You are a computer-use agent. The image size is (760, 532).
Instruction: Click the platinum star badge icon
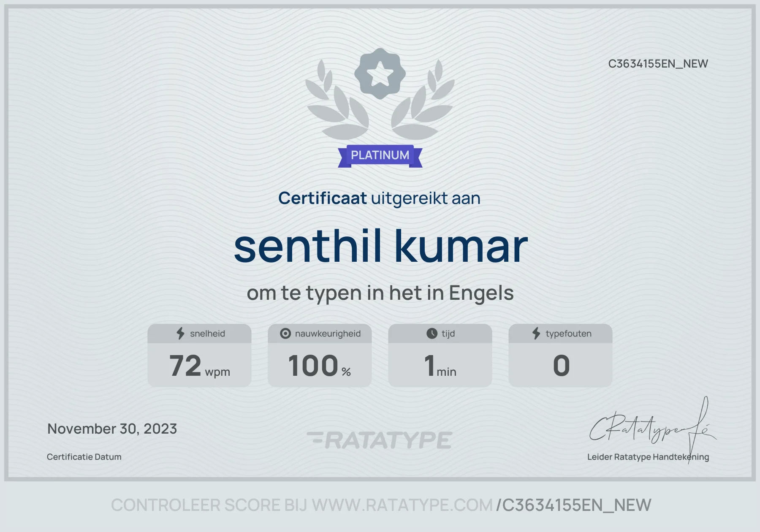(380, 74)
